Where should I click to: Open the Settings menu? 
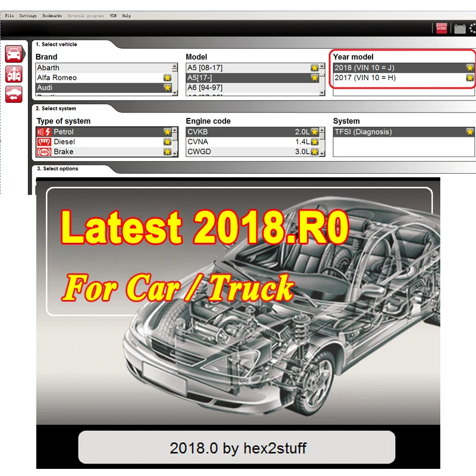pyautogui.click(x=28, y=16)
